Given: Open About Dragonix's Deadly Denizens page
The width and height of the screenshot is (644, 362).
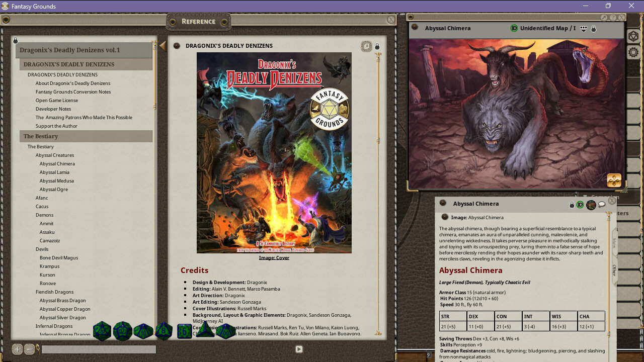Looking at the screenshot, I should click(x=73, y=83).
